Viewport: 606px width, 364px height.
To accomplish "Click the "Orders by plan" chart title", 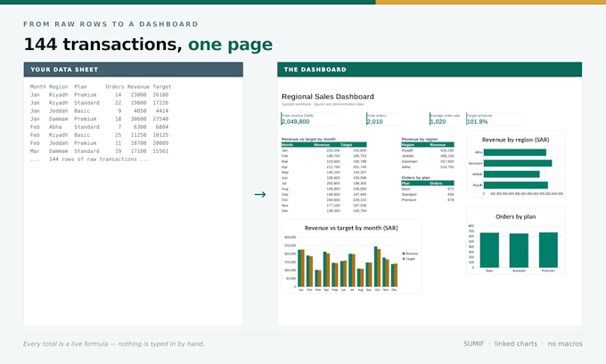I will pos(516,216).
